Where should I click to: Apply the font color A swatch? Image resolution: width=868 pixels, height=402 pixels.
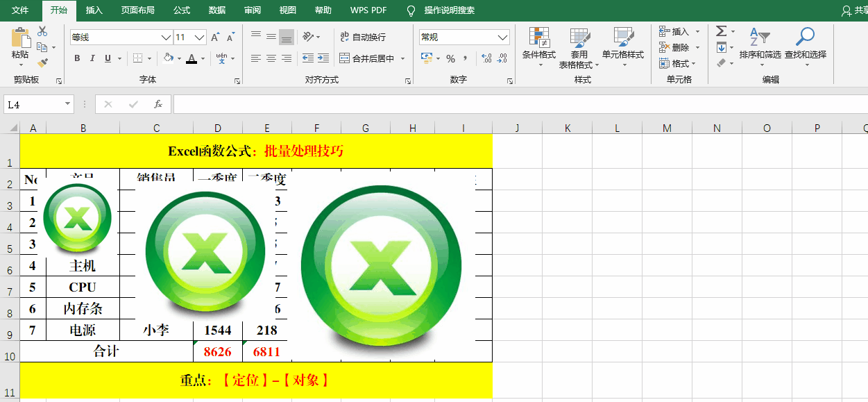(x=192, y=58)
